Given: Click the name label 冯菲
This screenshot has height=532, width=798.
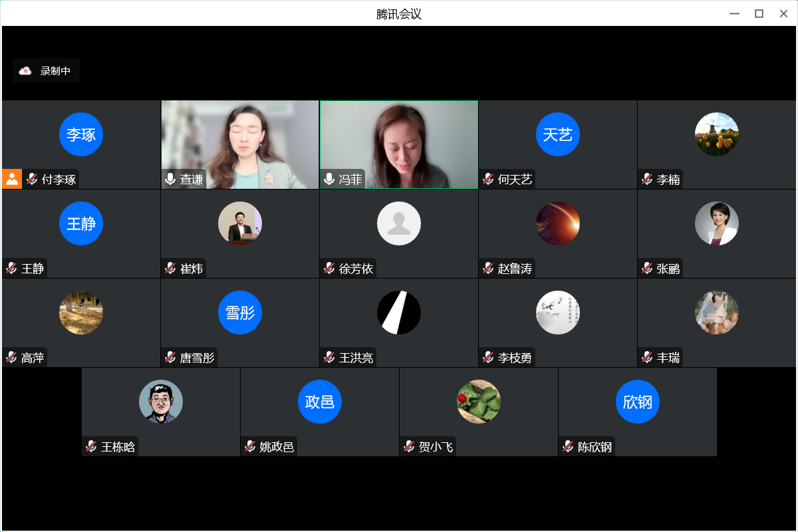Looking at the screenshot, I should 350,179.
